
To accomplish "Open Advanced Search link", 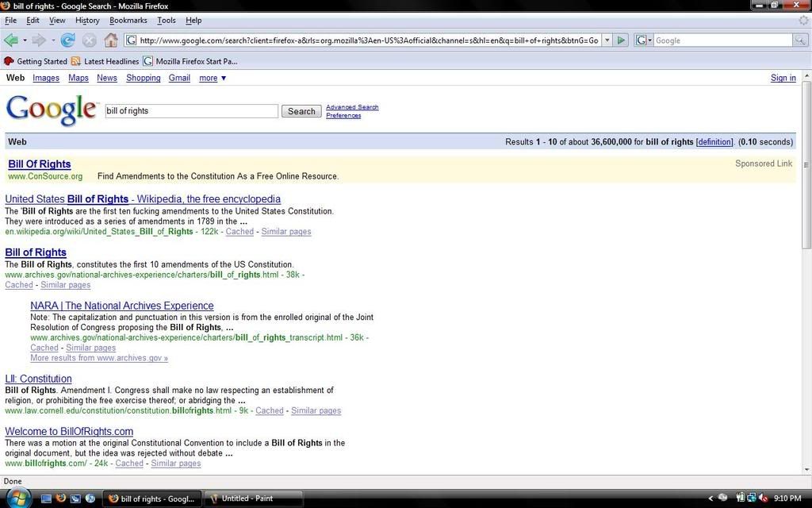I will pos(352,107).
